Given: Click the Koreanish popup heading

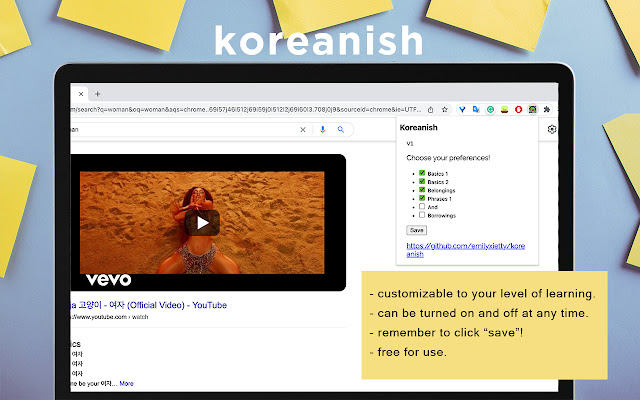Looking at the screenshot, I should (419, 127).
